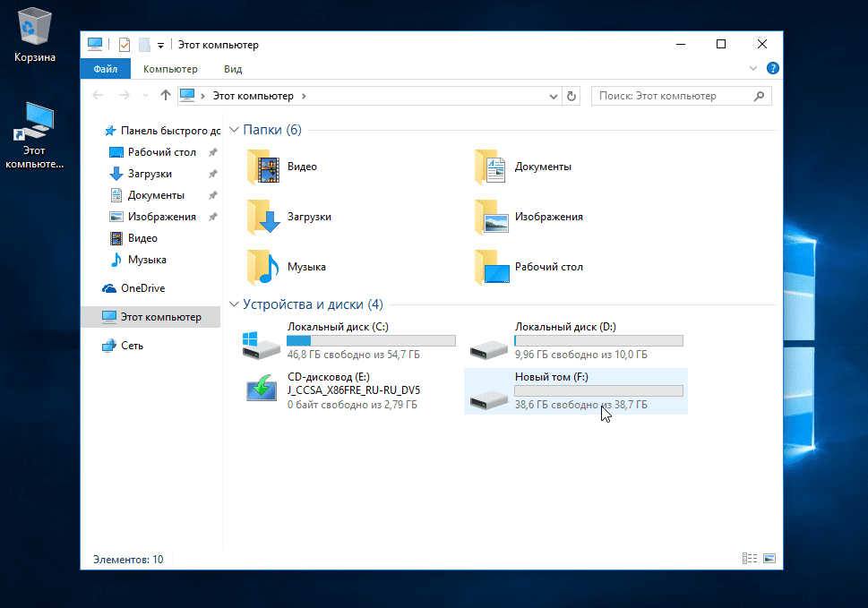Switch to the Вид ribbon tab
Viewport: 868px width, 608px height.
pos(233,69)
